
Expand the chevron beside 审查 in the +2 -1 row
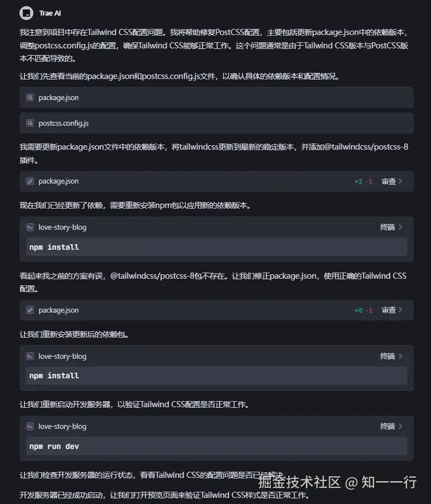401,181
